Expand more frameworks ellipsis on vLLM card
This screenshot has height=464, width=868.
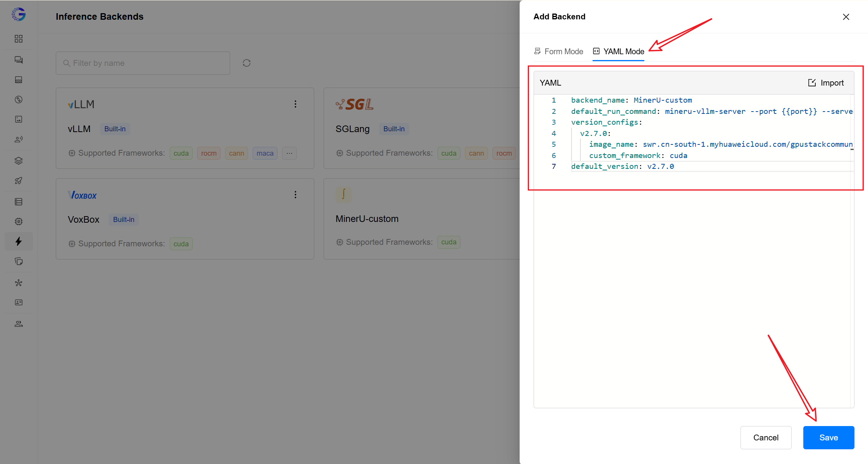point(289,153)
